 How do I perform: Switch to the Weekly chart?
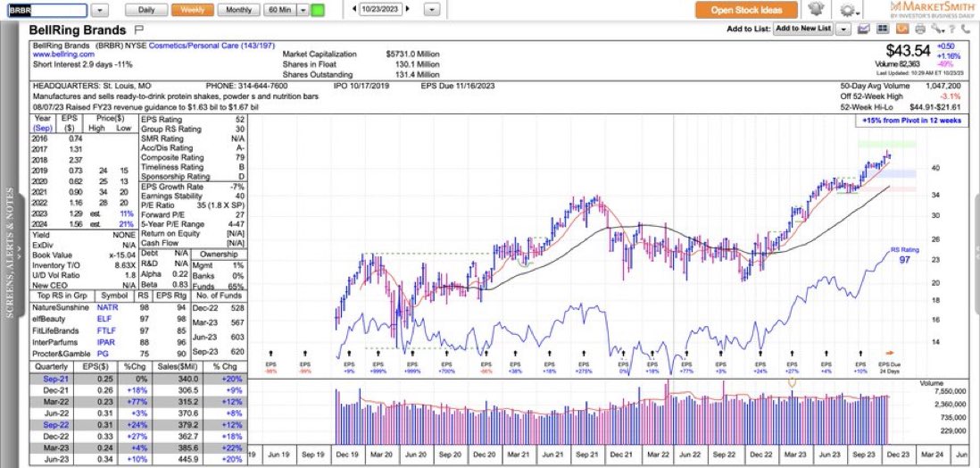tap(193, 10)
